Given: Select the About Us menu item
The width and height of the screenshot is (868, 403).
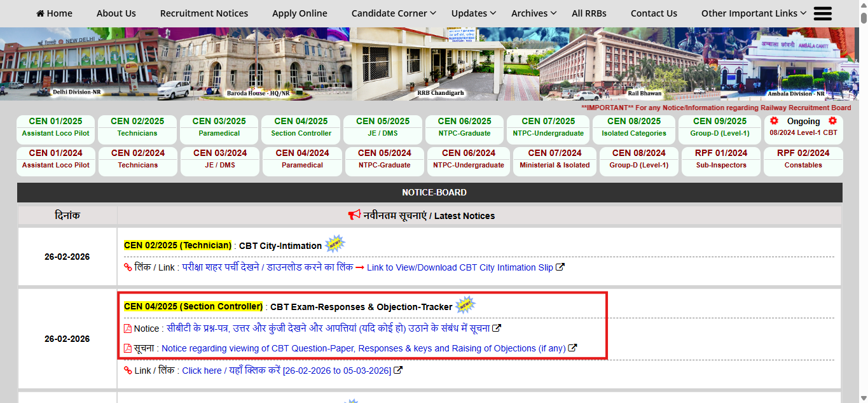Looking at the screenshot, I should 116,13.
